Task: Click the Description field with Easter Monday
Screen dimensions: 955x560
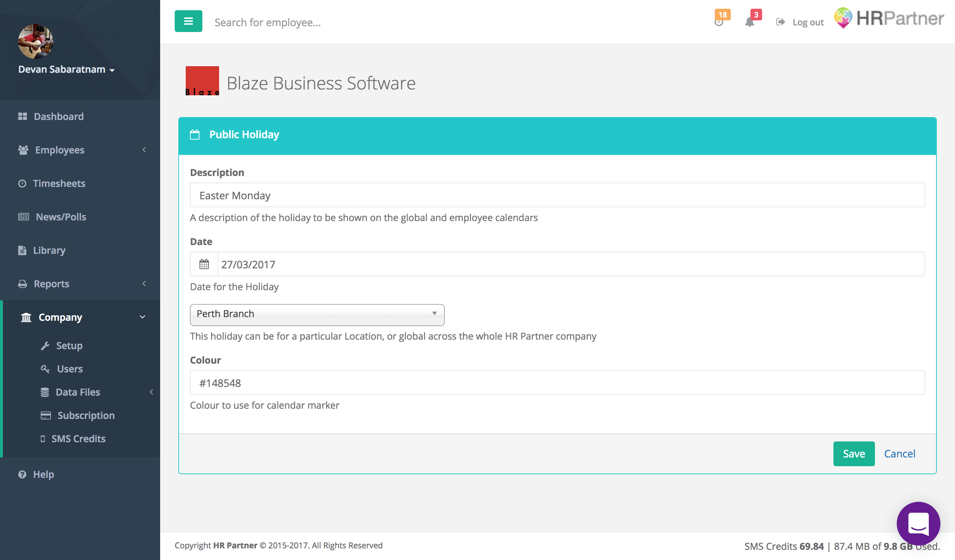Action: coord(557,195)
